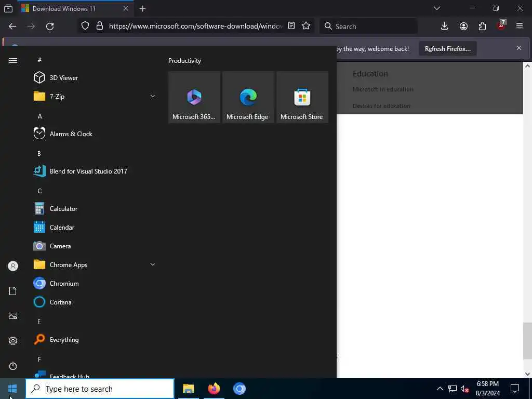Image resolution: width=532 pixels, height=399 pixels.
Task: Open 3D Viewer from the app list
Action: [95, 78]
